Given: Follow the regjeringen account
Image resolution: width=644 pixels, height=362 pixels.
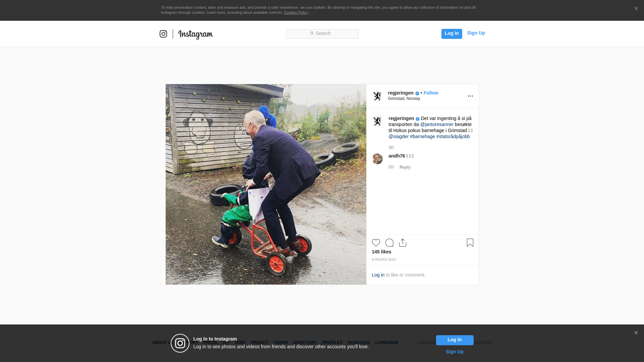Looking at the screenshot, I should (x=431, y=93).
